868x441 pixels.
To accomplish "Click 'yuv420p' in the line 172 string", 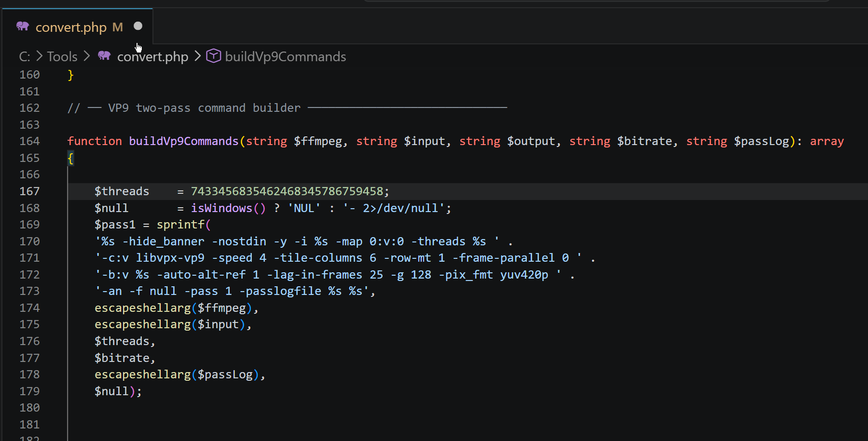I will [524, 275].
